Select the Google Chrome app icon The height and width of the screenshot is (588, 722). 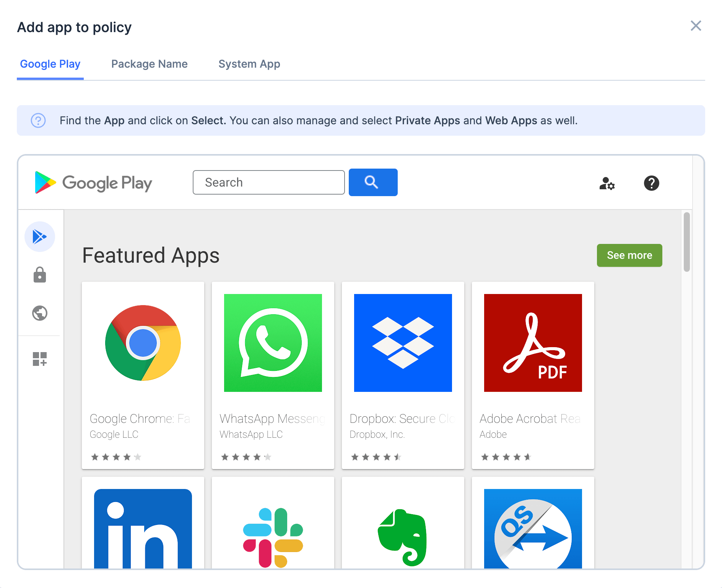tap(143, 343)
